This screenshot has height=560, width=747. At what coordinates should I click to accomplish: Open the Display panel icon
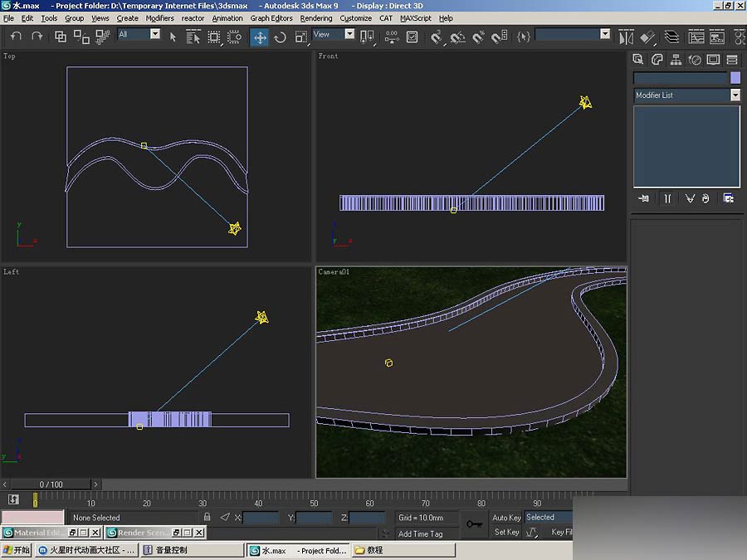[x=713, y=60]
